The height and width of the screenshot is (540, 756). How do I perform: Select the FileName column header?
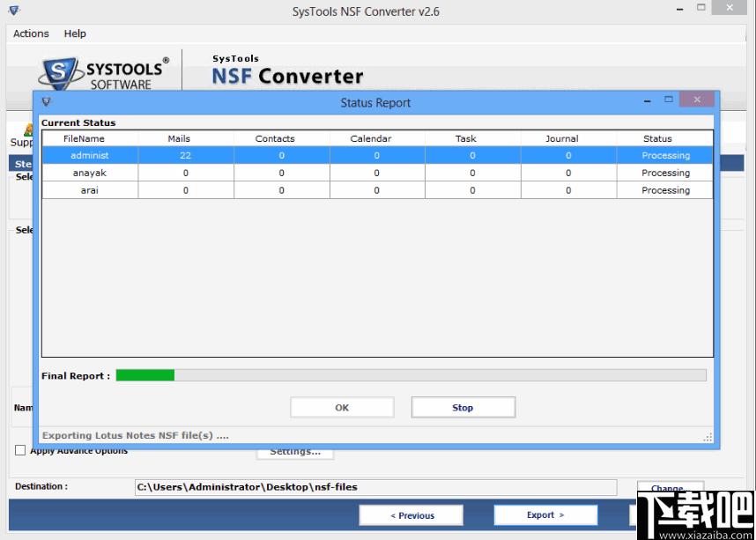(x=90, y=138)
